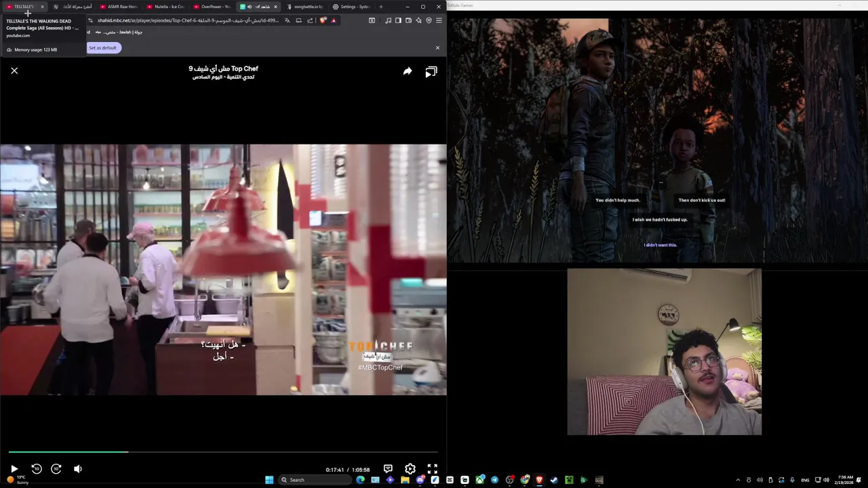Toggle the browser sidebar panel
Image resolution: width=868 pixels, height=488 pixels.
[398, 20]
